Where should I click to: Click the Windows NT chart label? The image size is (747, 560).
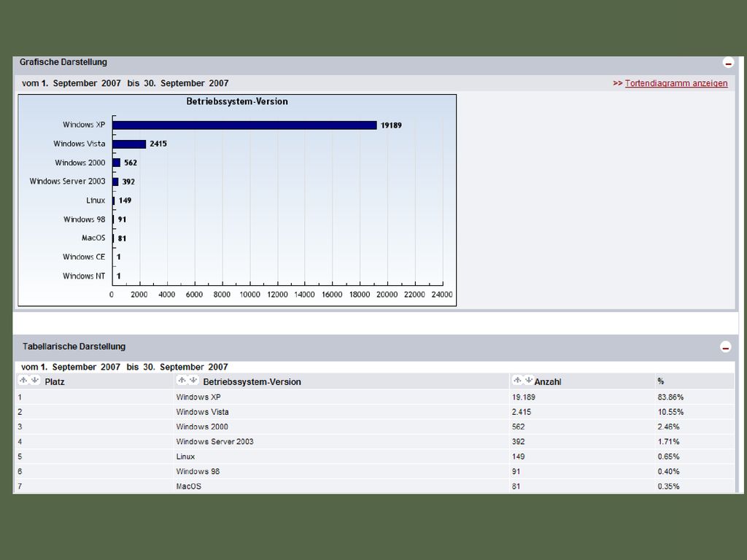[84, 276]
